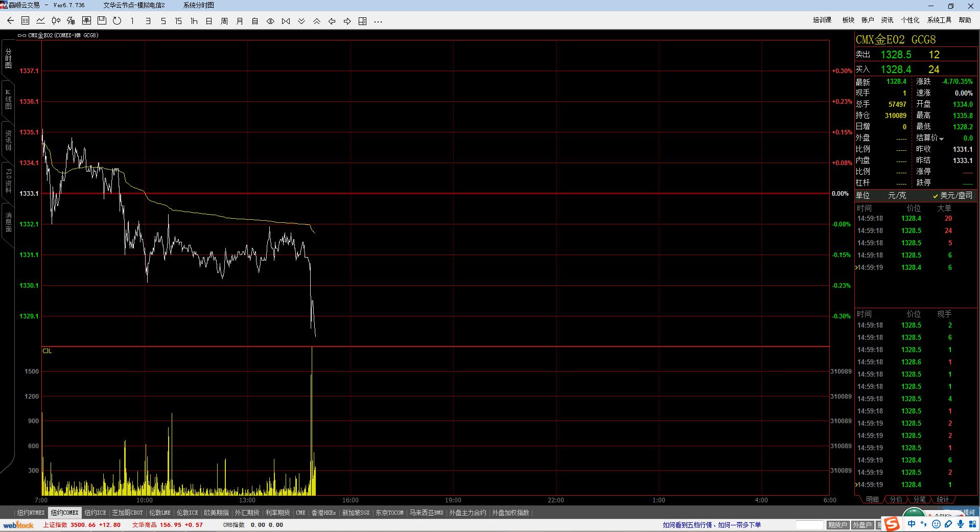Select the daily 日 period button
Image resolution: width=980 pixels, height=532 pixels.
coord(209,21)
